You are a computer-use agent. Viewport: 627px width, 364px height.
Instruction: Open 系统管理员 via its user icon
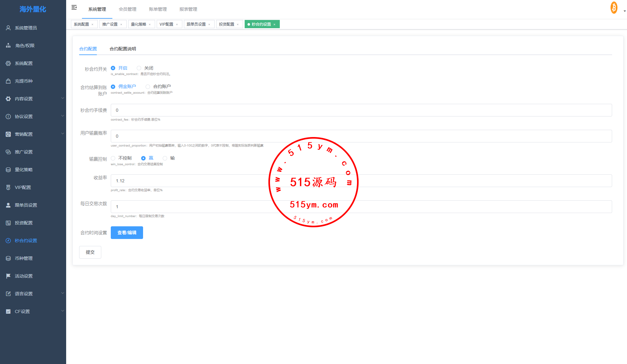(8, 28)
